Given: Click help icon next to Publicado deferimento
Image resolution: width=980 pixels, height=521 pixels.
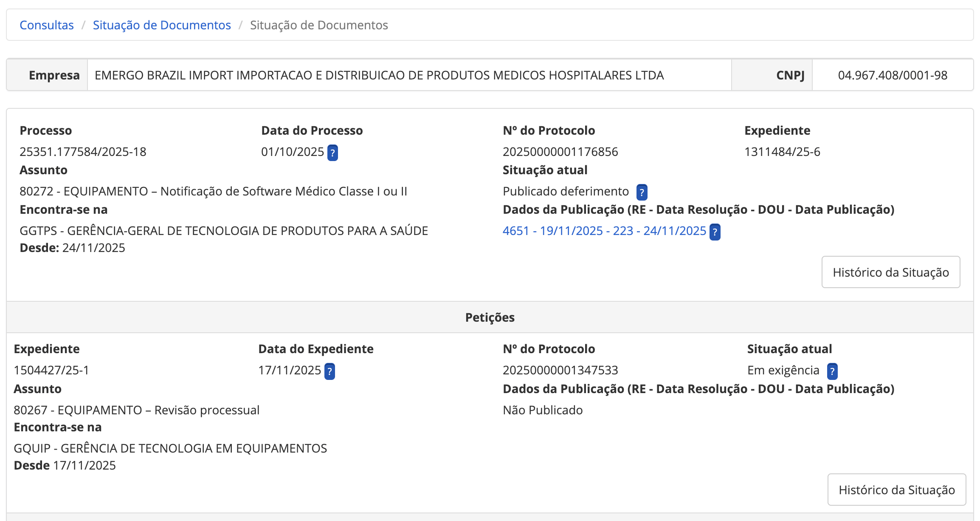Looking at the screenshot, I should [x=642, y=192].
